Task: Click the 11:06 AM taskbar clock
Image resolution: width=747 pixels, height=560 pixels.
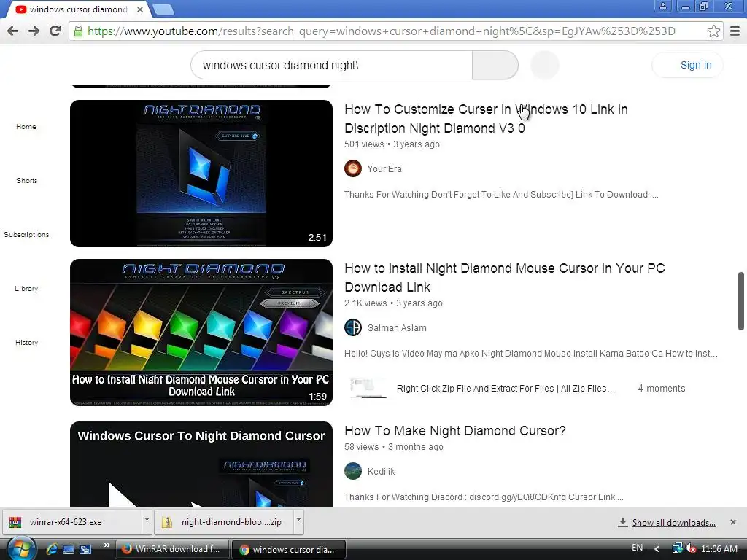Action: [x=719, y=549]
